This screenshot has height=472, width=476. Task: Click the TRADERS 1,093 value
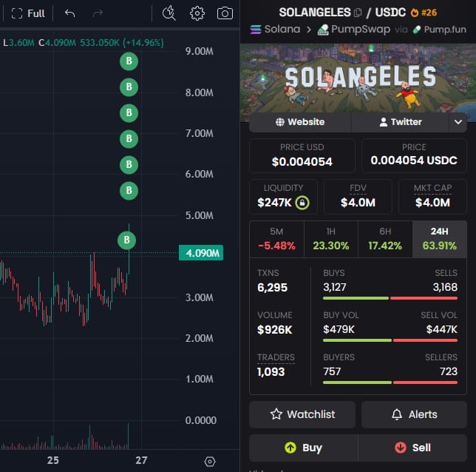(271, 372)
